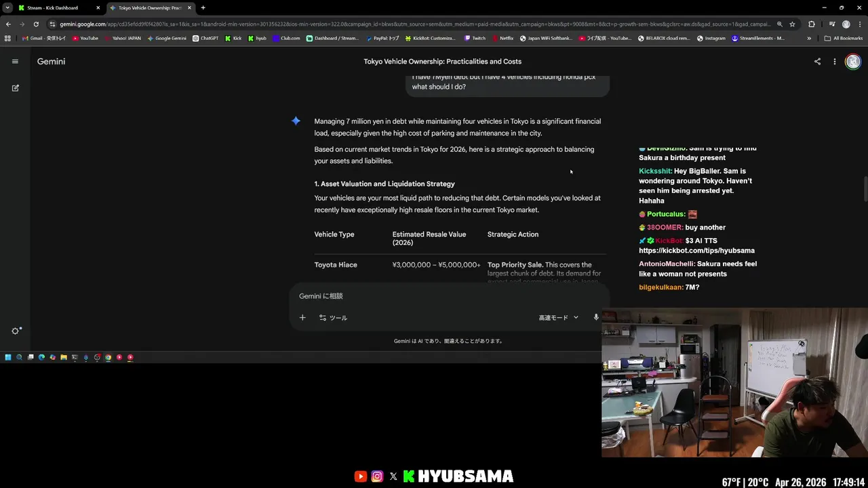Open Dashboard / Stream bookmark
868x488 pixels.
tap(332, 38)
